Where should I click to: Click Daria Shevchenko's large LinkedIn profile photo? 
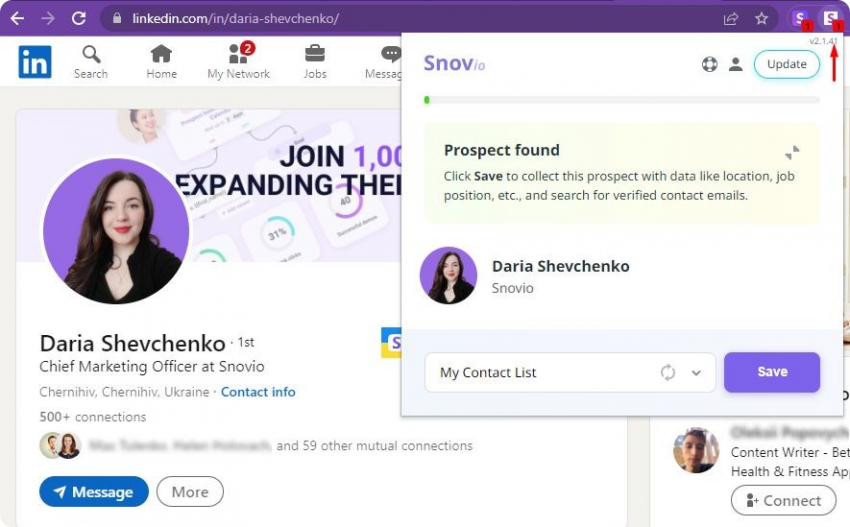[116, 231]
